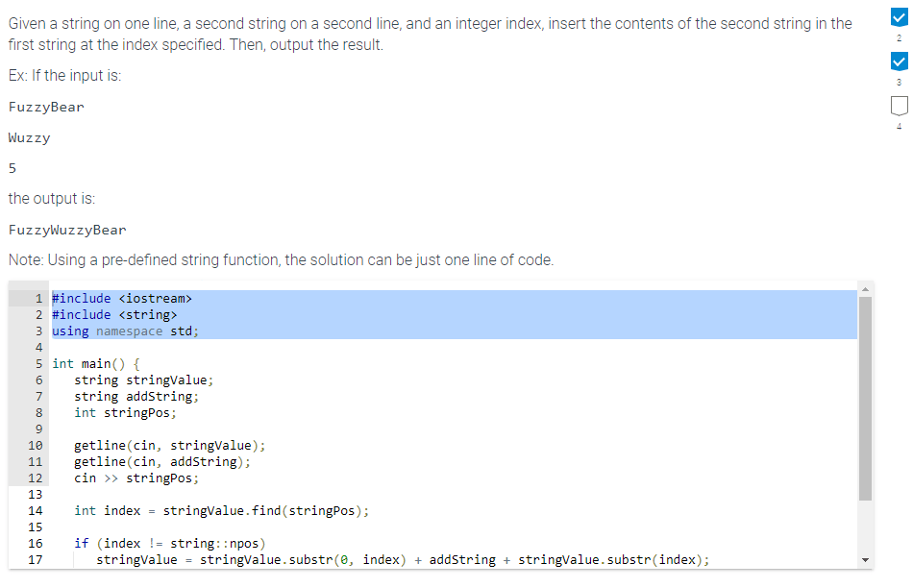Select the 'getline(cin, stringValue);' code line
The width and height of the screenshot is (913, 588).
(x=159, y=445)
